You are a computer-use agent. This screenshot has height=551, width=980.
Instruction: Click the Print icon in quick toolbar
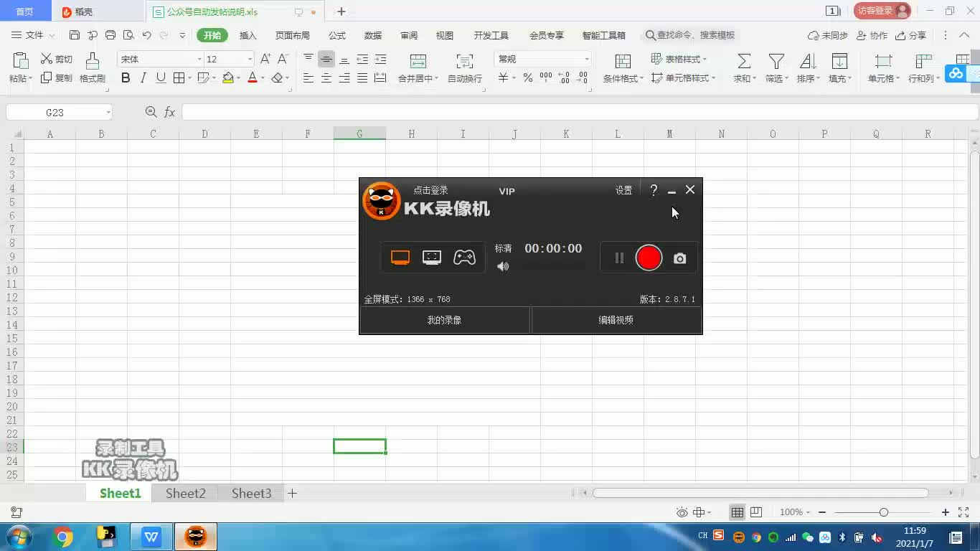[x=110, y=35]
